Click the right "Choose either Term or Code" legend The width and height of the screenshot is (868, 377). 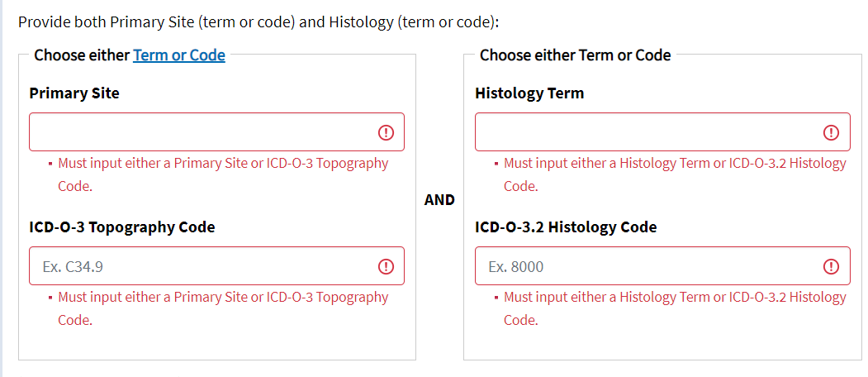(576, 55)
